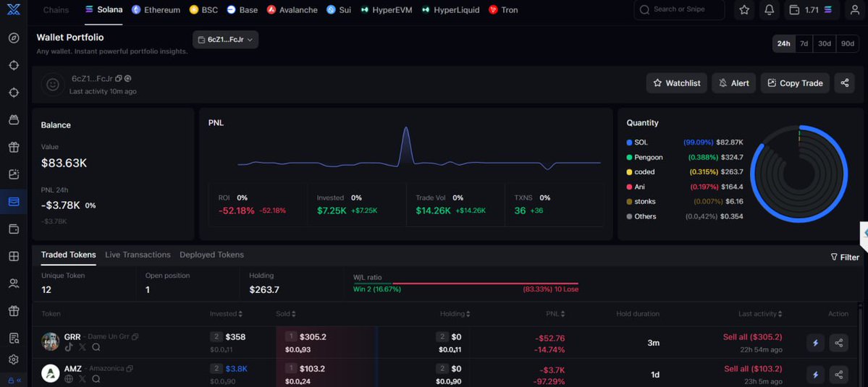Viewport: 868px width, 387px height.
Task: Open the website globe link for AMZ
Action: tap(69, 379)
